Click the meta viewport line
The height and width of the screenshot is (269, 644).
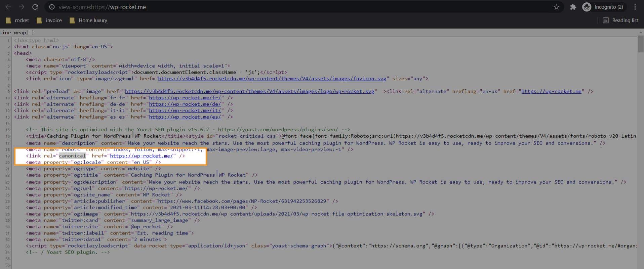click(x=128, y=66)
